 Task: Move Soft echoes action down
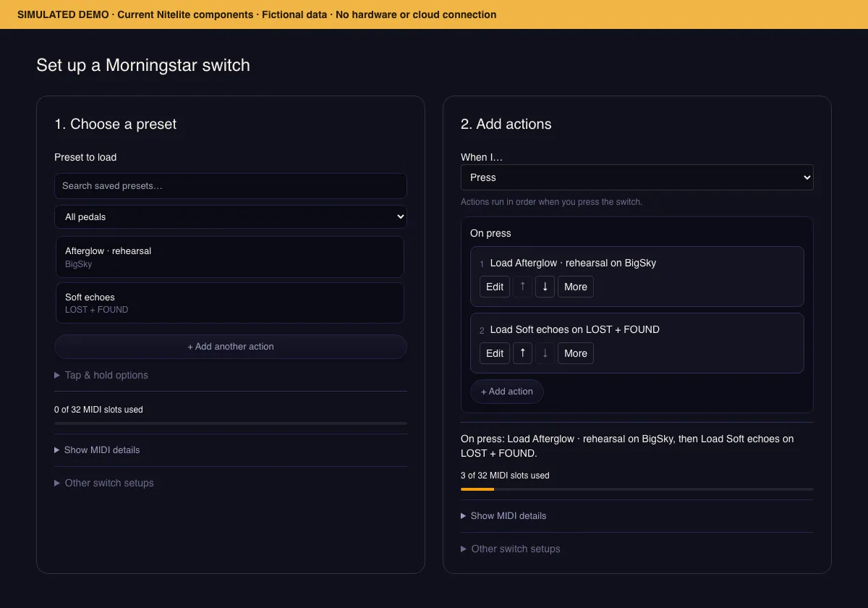click(x=545, y=353)
